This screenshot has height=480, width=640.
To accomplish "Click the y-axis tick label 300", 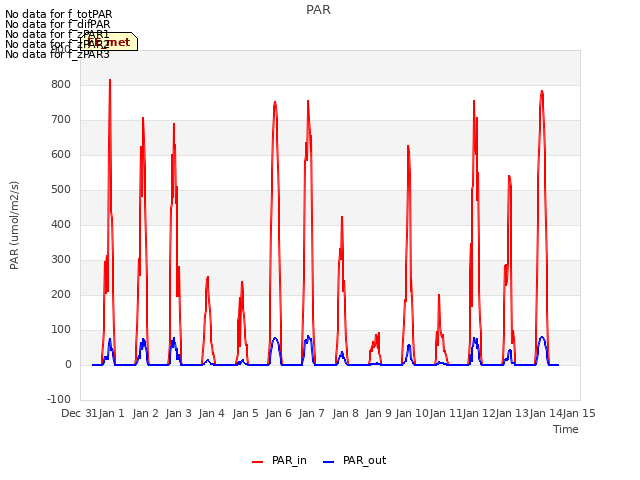I will click(61, 260).
